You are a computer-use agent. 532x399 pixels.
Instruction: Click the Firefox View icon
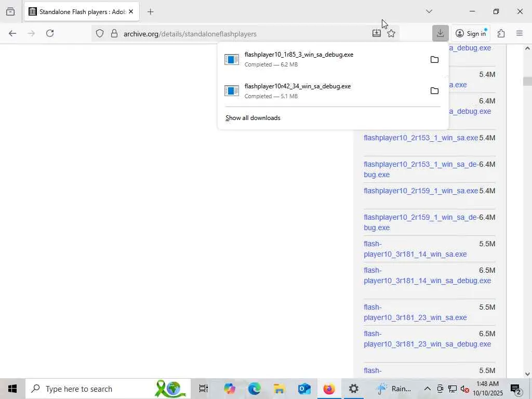click(x=10, y=11)
